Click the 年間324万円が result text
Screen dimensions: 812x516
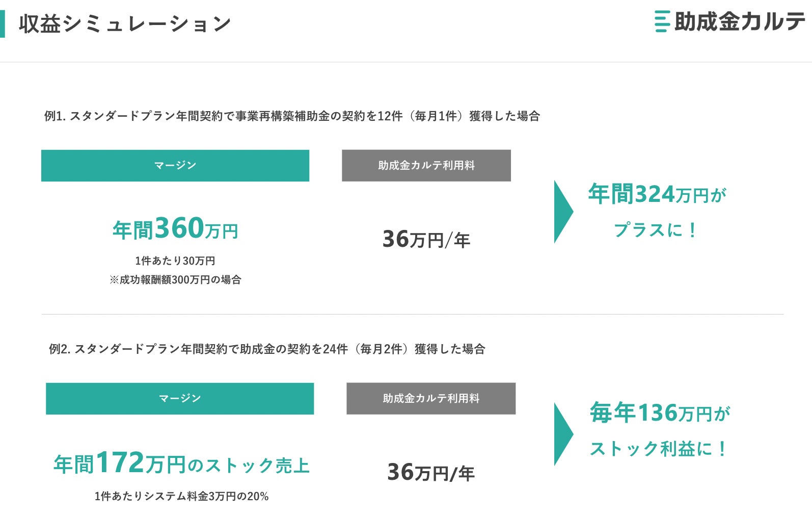(x=657, y=194)
